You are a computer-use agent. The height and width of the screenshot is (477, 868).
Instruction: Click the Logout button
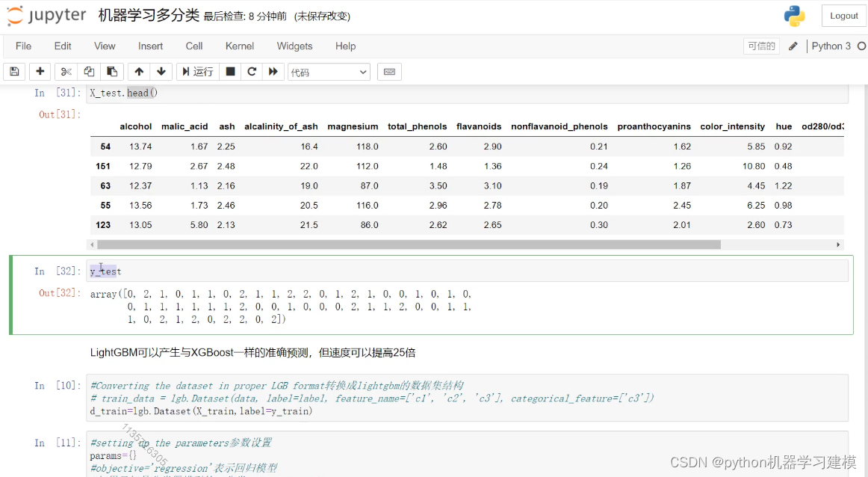(843, 16)
